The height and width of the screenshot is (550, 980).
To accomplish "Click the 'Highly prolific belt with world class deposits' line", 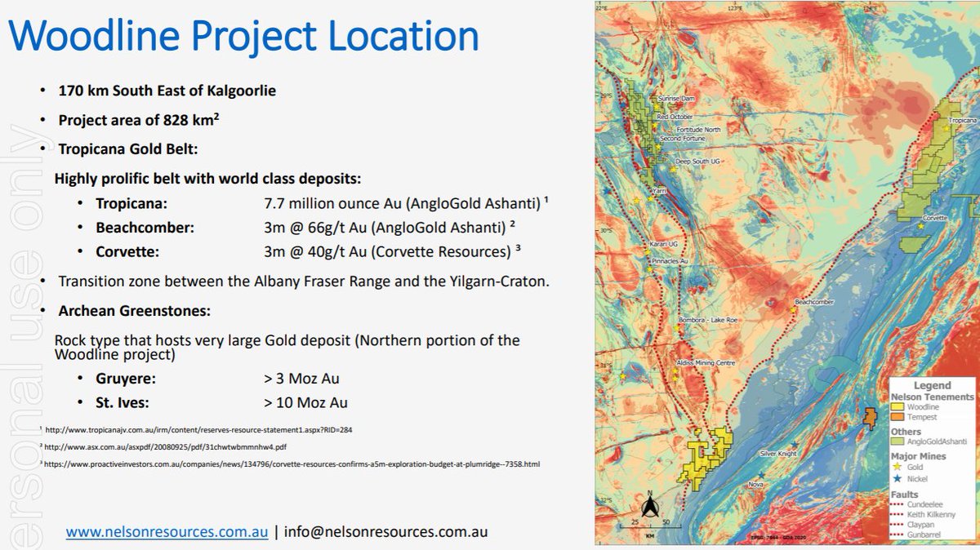I will [x=207, y=178].
